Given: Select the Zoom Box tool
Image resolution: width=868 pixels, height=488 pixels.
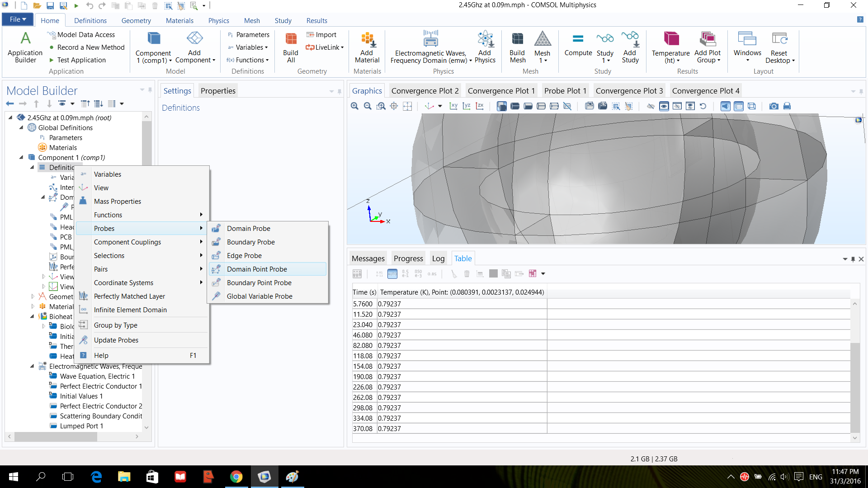Looking at the screenshot, I should [x=381, y=106].
